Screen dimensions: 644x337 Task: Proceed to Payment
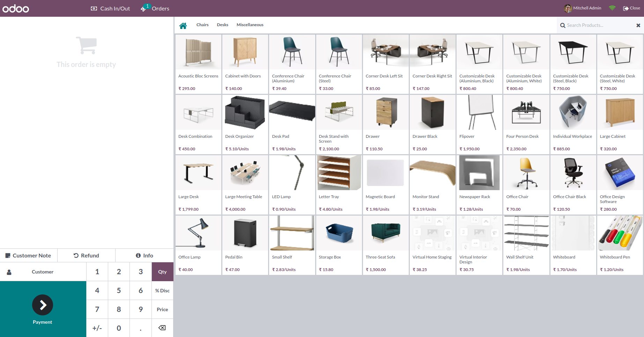[43, 309]
